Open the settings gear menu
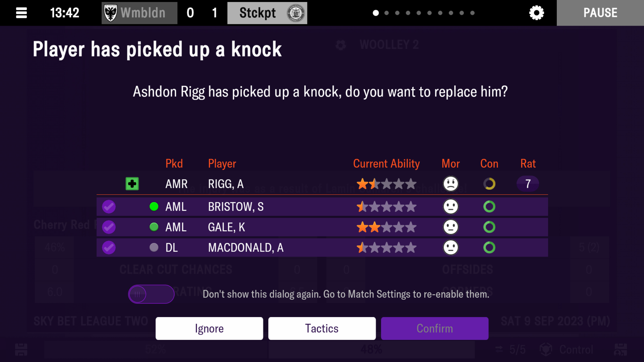 537,12
